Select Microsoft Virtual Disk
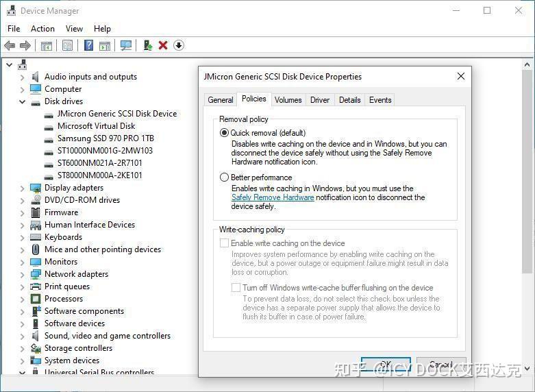 pyautogui.click(x=96, y=126)
